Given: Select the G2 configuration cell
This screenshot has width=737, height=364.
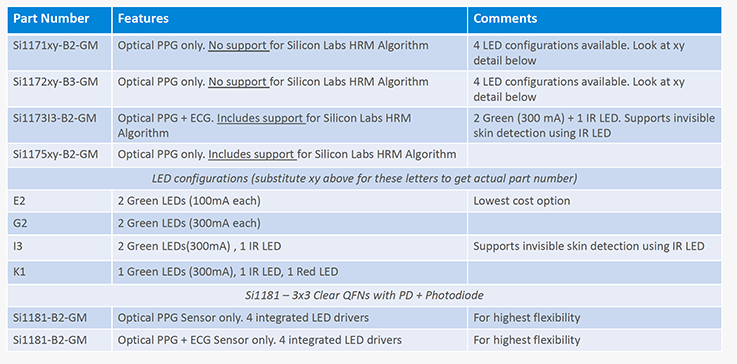Looking at the screenshot, I should tap(59, 223).
